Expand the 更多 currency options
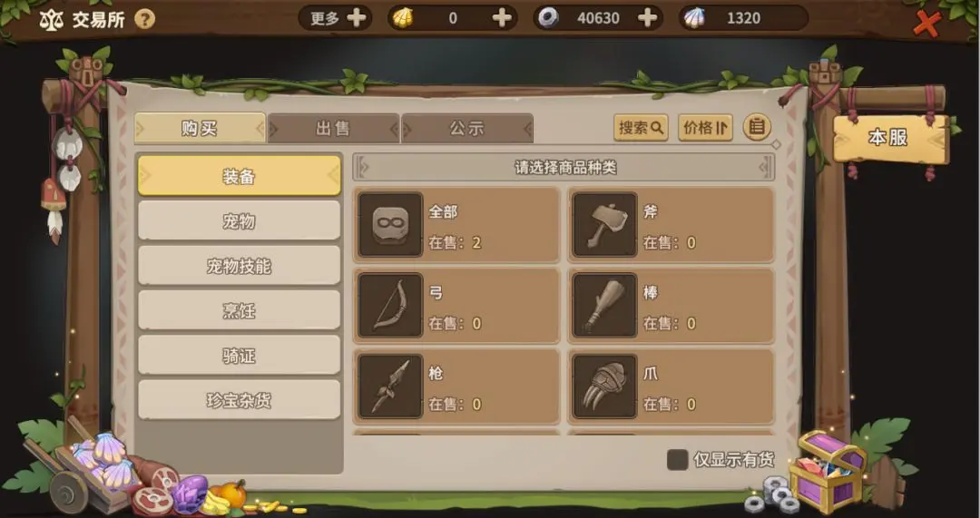 tap(335, 18)
